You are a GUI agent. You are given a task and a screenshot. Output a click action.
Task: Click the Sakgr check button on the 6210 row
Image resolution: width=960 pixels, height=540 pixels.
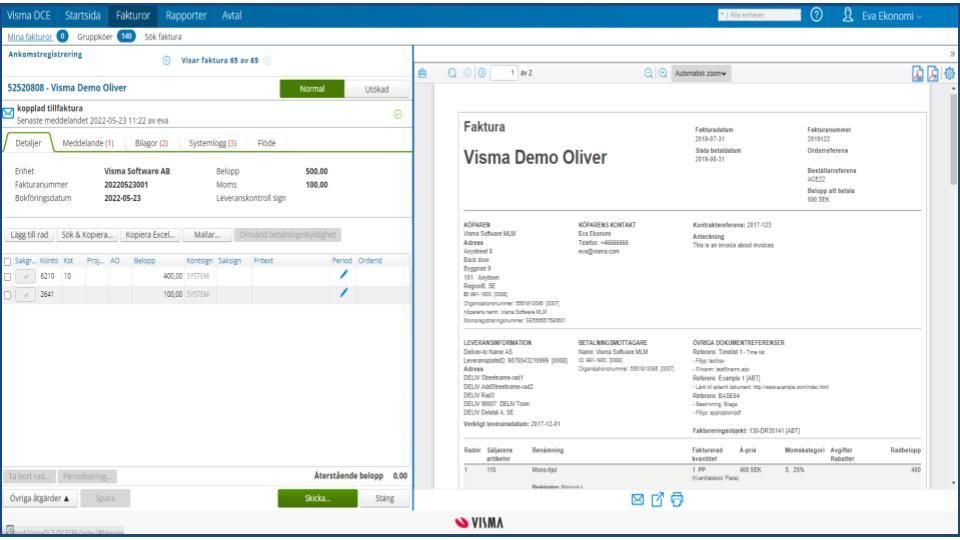click(26, 277)
